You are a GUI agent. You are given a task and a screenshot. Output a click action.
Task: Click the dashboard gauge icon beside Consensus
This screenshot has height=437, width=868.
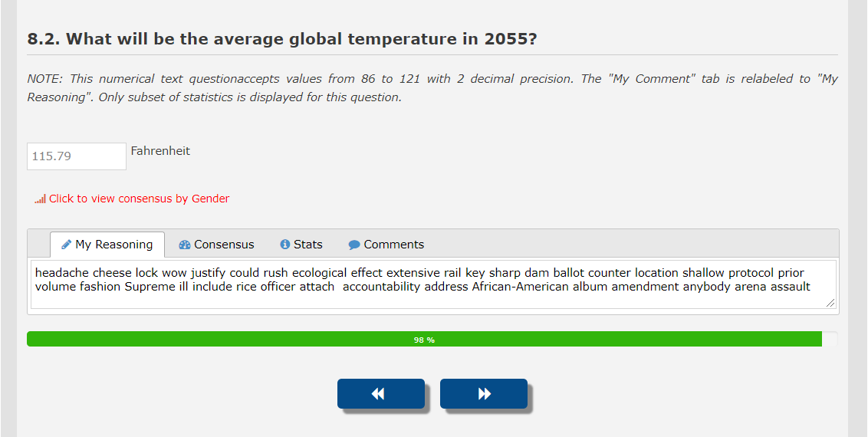tap(184, 245)
